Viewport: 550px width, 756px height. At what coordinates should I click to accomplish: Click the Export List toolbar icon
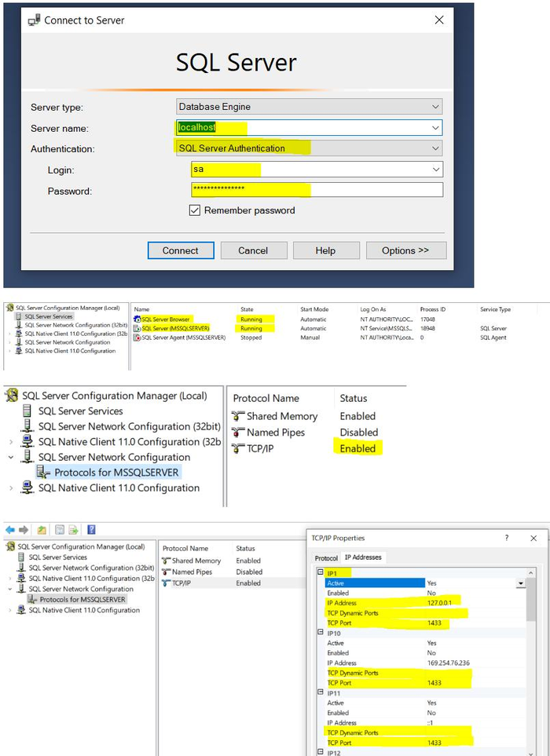tap(73, 530)
